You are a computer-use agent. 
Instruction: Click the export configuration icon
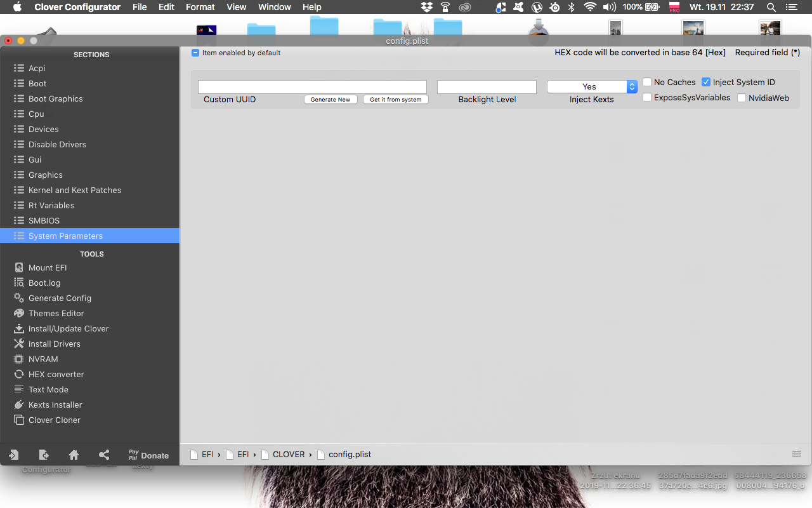(44, 455)
